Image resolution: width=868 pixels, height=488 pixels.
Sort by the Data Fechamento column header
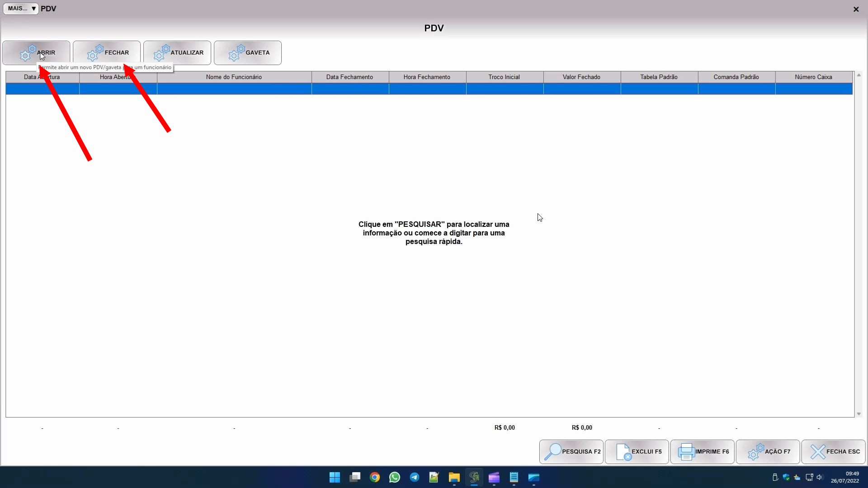pyautogui.click(x=349, y=77)
